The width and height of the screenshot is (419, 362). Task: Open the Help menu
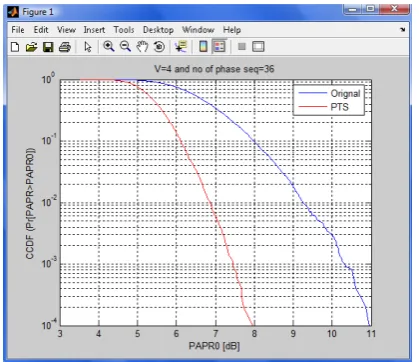pos(232,30)
